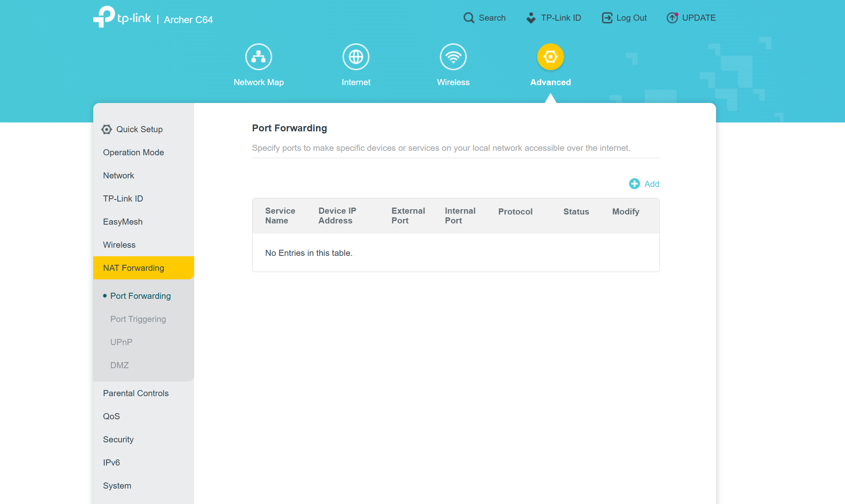This screenshot has width=845, height=504.
Task: Click the Search label in header
Action: pos(492,18)
